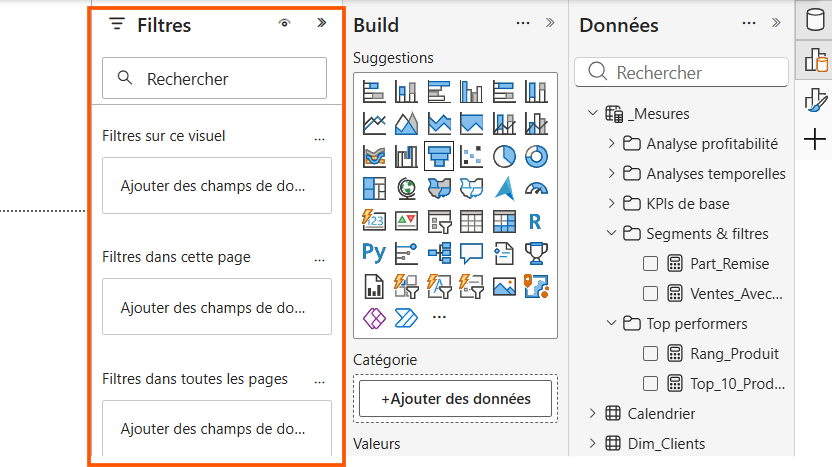The height and width of the screenshot is (467, 832).
Task: Expand the Analyse profitabilité folder
Action: [611, 143]
